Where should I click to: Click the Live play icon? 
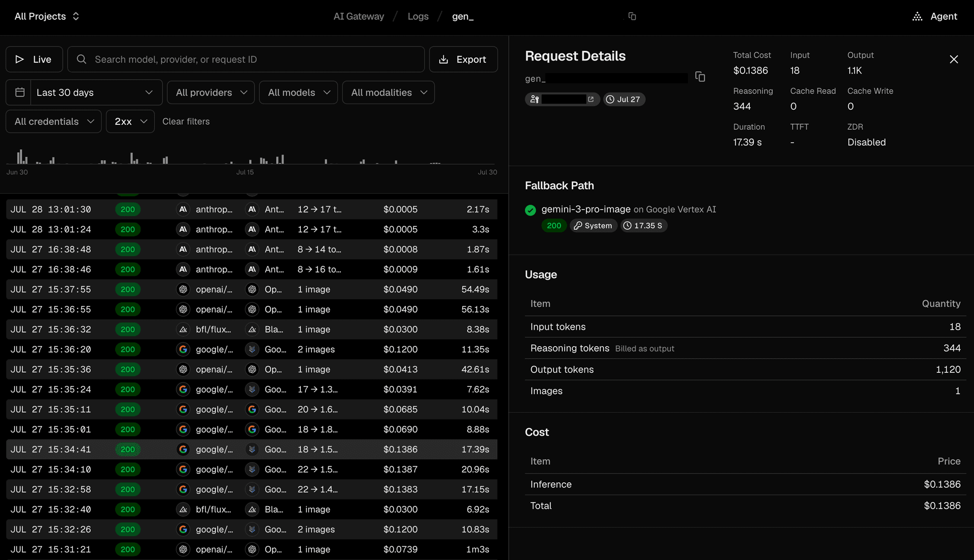click(20, 59)
